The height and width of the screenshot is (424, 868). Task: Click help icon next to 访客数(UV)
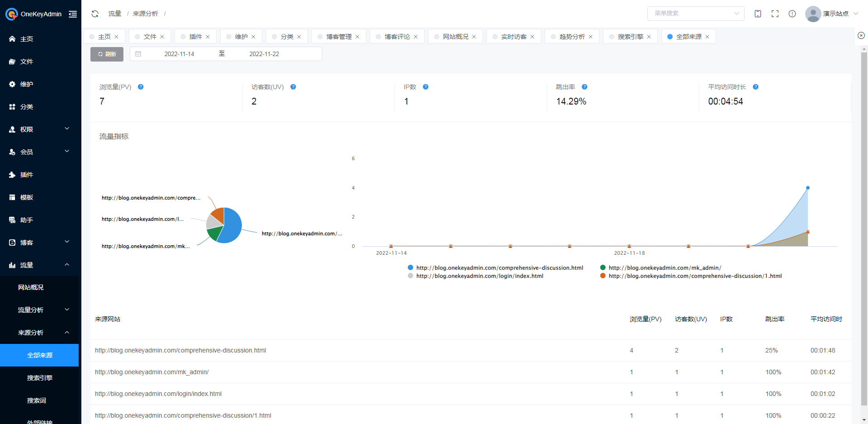point(293,87)
